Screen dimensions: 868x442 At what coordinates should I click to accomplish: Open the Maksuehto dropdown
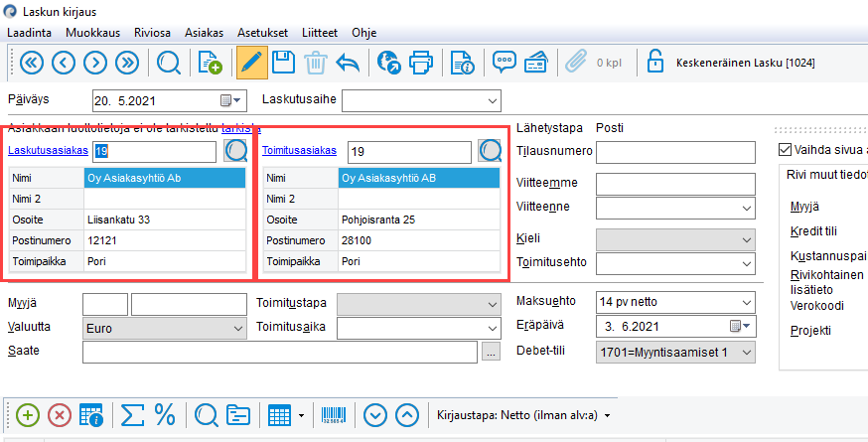[746, 302]
